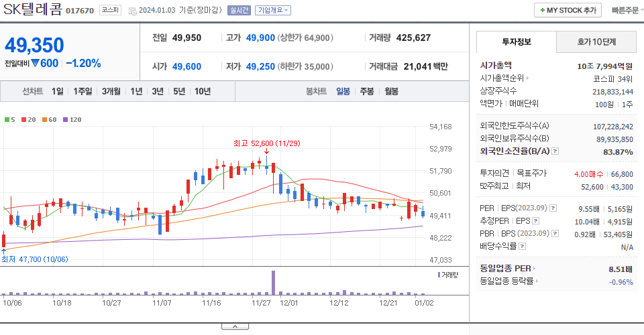
Task: Collapse the chart with the bottom up-arrow handle
Action: pos(235,326)
